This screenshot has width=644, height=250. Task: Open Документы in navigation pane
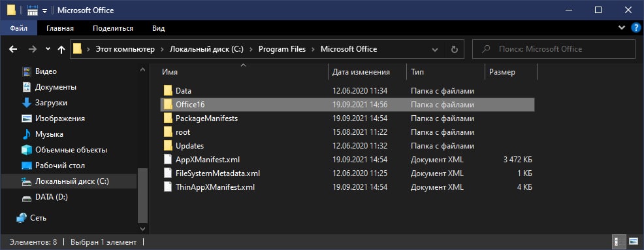click(56, 87)
